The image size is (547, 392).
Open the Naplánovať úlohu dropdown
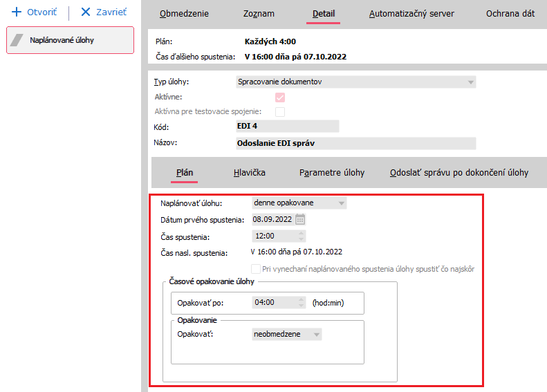[x=341, y=203]
